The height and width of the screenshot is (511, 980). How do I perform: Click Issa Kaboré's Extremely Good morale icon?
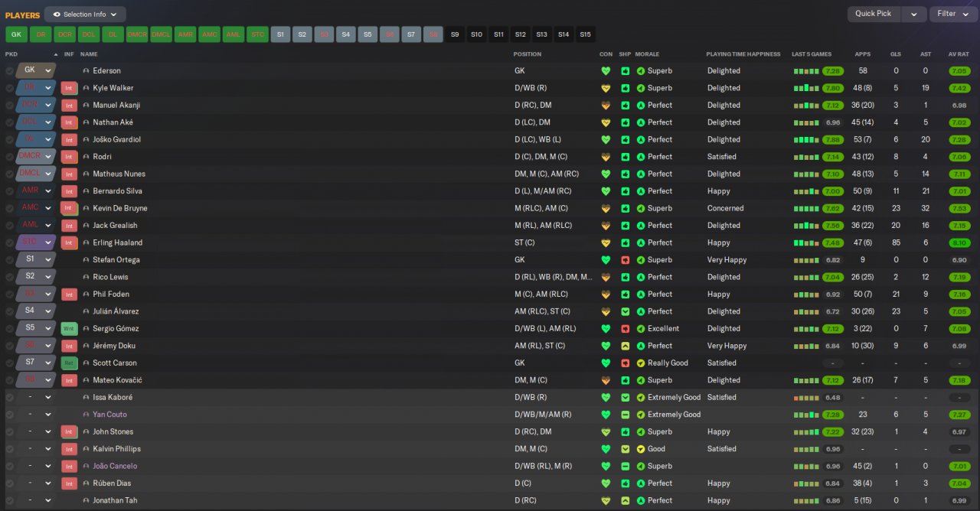641,398
